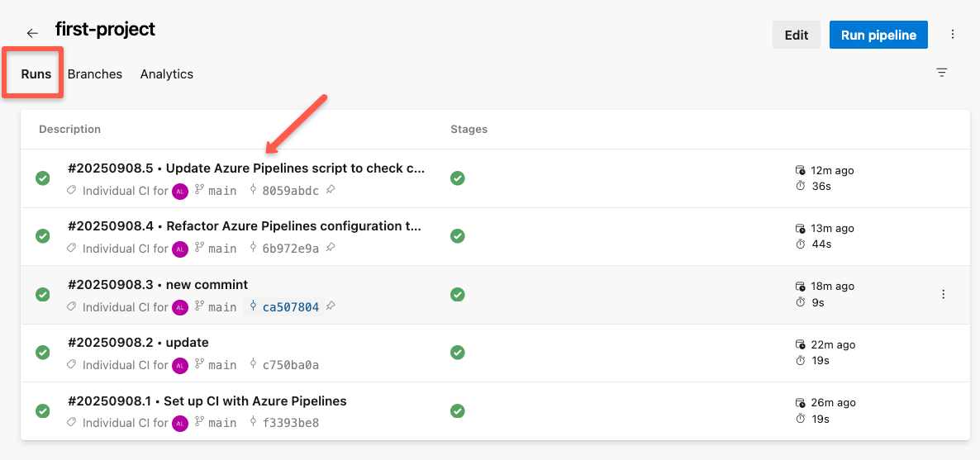Viewport: 980px width, 460px height.
Task: Click success status icon of run #20250908.3
Action: pyautogui.click(x=42, y=294)
